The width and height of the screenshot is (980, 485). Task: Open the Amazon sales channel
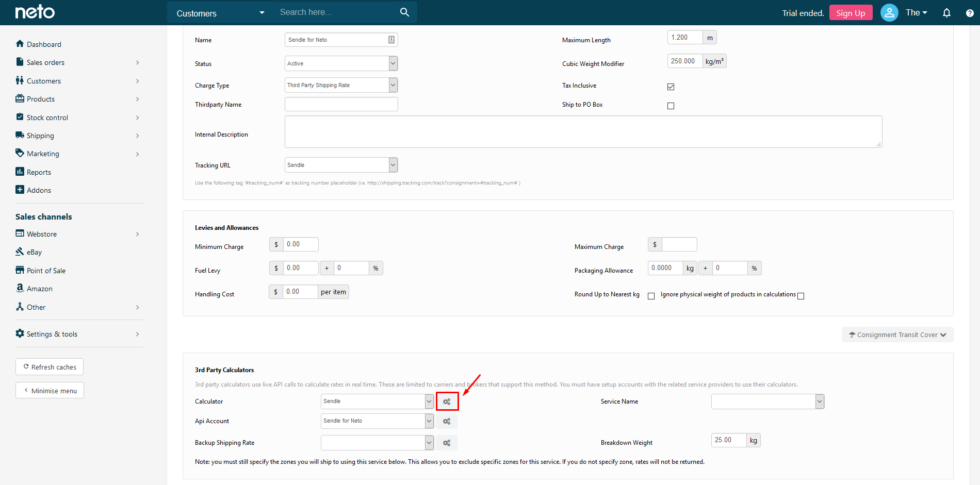[40, 289]
